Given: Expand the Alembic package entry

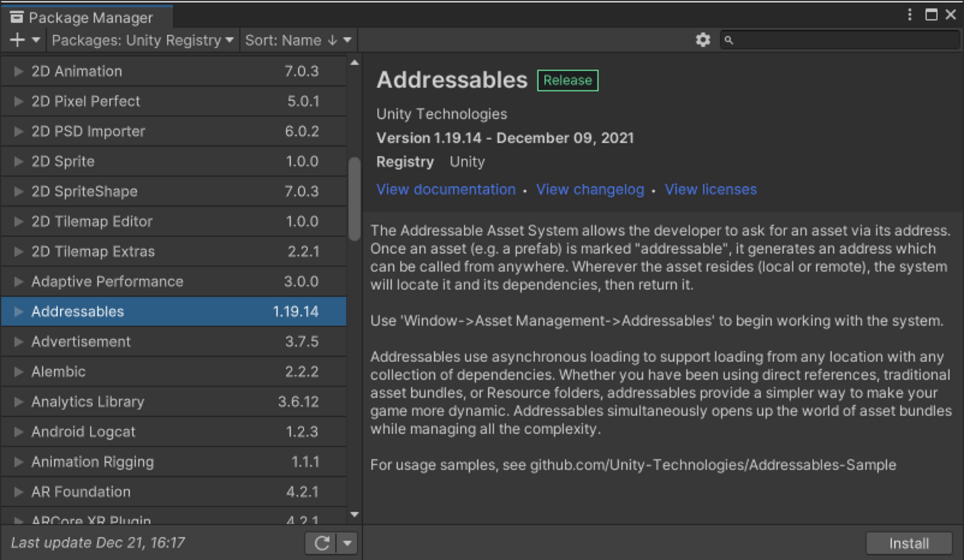Looking at the screenshot, I should click(x=19, y=372).
